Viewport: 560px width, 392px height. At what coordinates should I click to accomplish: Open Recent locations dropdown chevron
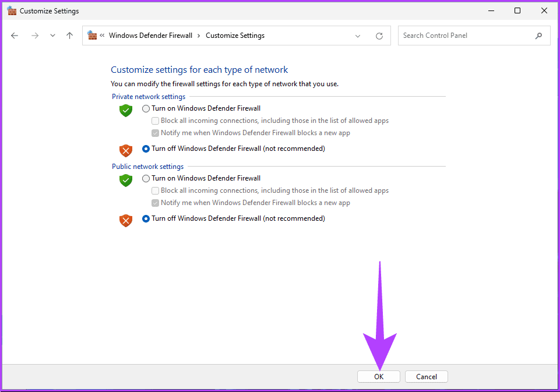point(52,36)
